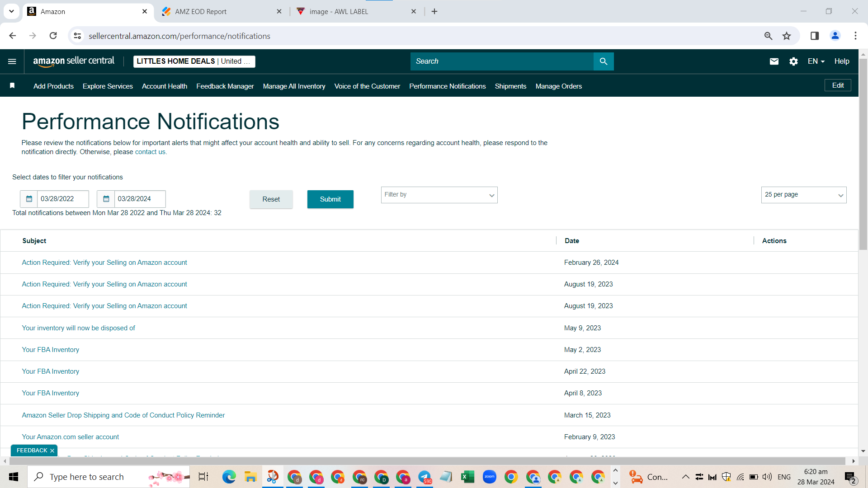Bookmark this page with the star icon
The image size is (868, 488).
(787, 36)
